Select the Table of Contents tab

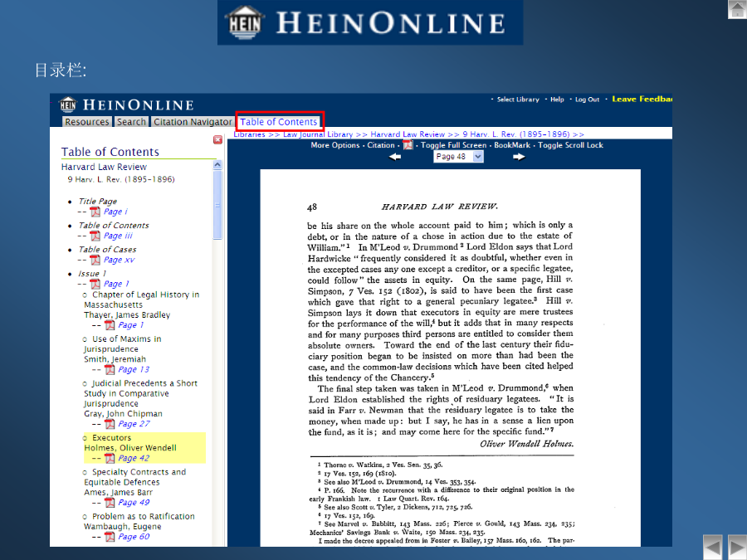tap(279, 122)
